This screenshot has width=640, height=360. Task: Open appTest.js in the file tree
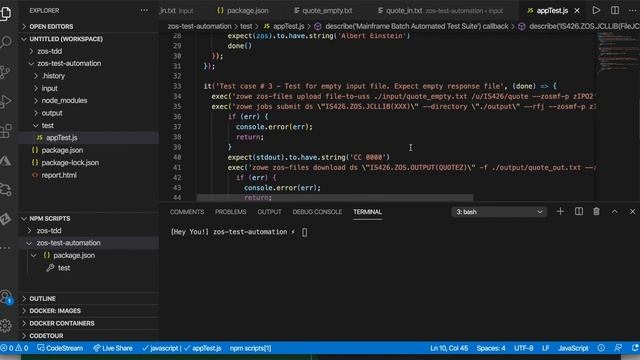88,138
